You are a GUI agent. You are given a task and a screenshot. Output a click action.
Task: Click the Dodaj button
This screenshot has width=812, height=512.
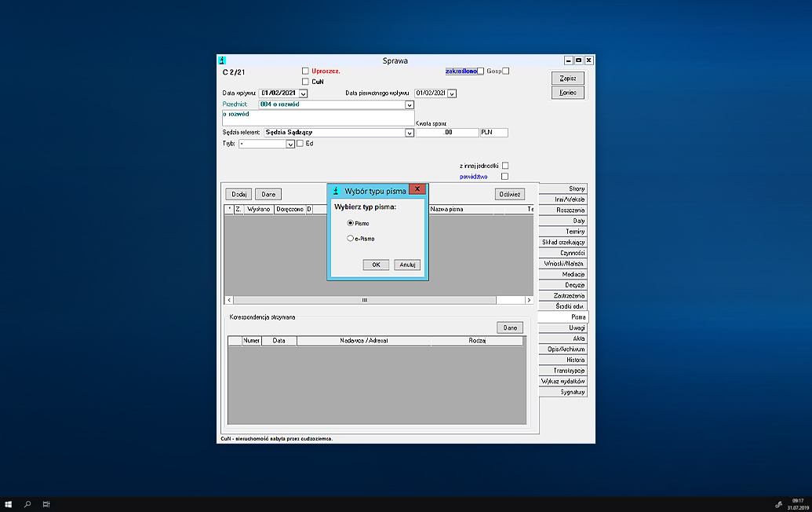coord(239,194)
